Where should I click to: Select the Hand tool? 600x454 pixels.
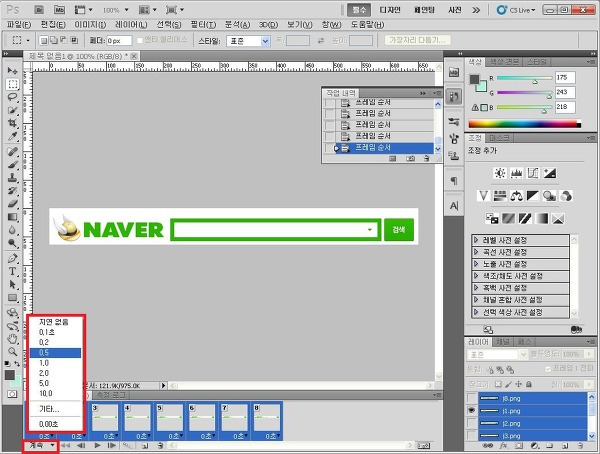tap(12, 338)
